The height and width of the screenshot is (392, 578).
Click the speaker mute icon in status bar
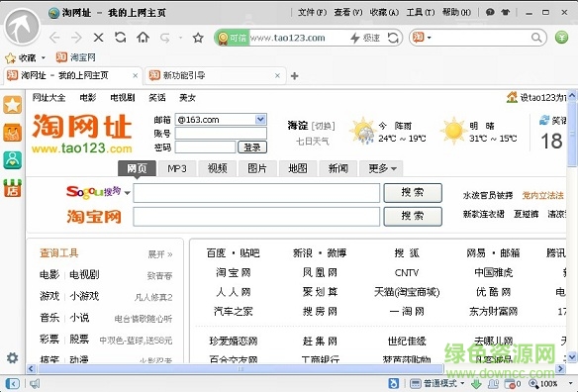point(35,384)
